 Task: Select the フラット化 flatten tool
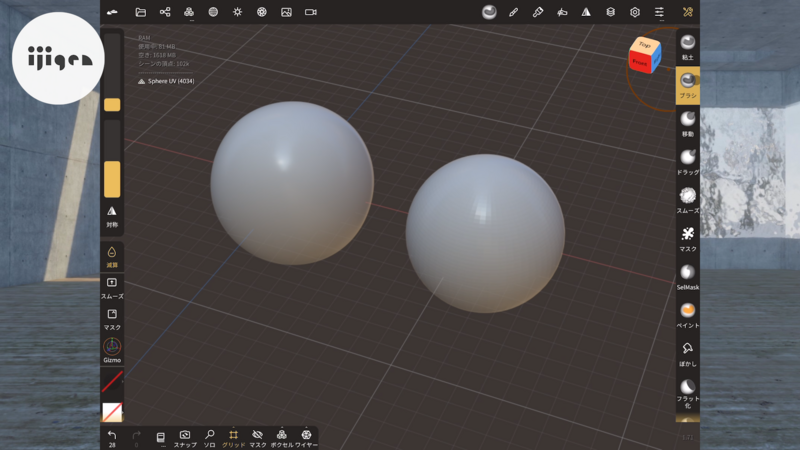point(688,393)
